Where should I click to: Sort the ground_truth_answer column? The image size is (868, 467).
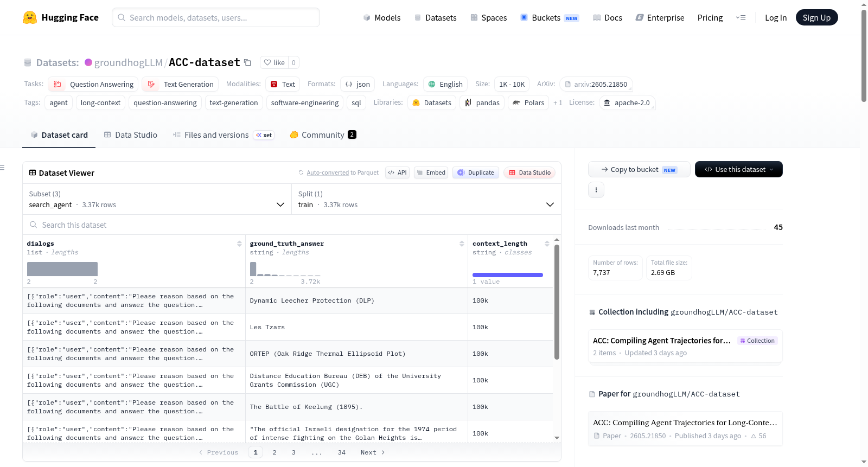pos(462,244)
